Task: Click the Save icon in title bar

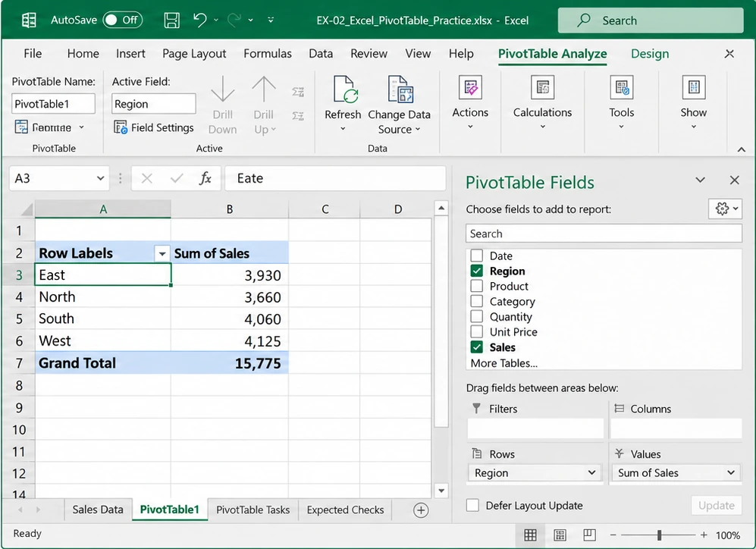Action: [171, 20]
